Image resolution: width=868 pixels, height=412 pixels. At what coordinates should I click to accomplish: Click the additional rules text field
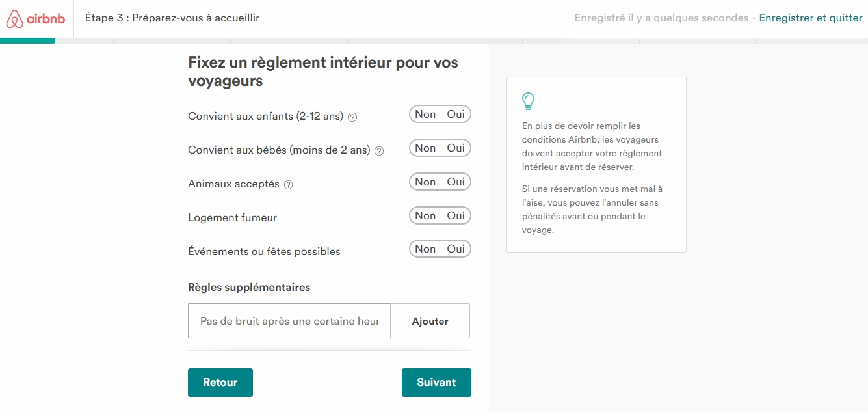[x=289, y=321]
